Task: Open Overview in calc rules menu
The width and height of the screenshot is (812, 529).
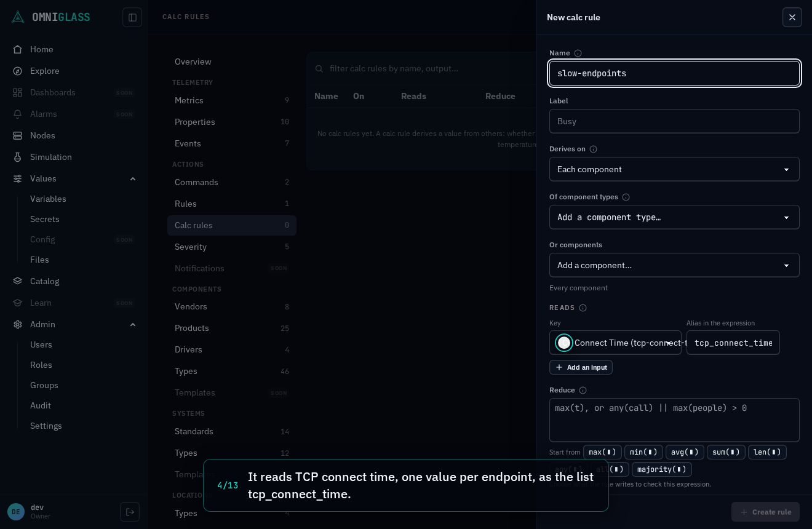Action: (231, 62)
